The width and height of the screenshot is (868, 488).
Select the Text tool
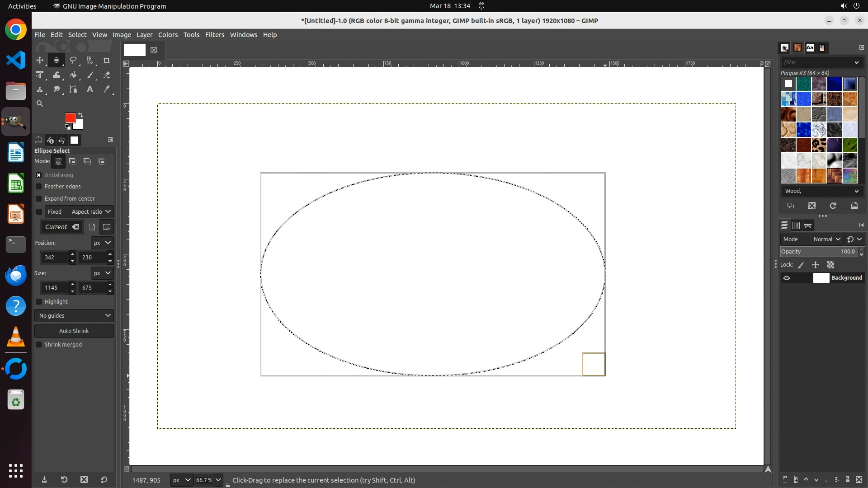[x=90, y=89]
